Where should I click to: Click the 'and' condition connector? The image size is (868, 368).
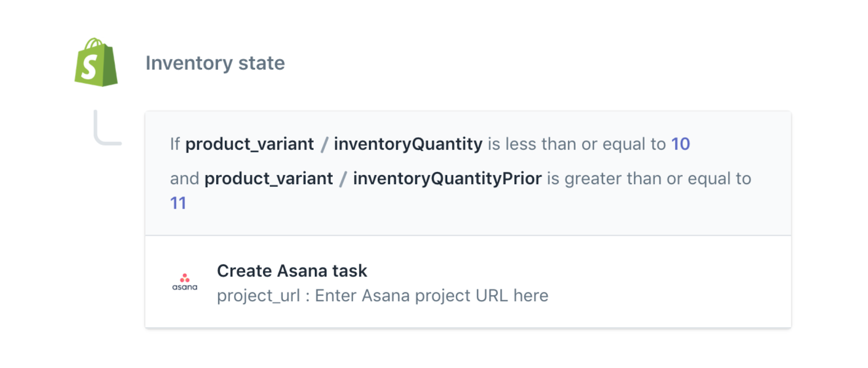tap(184, 179)
